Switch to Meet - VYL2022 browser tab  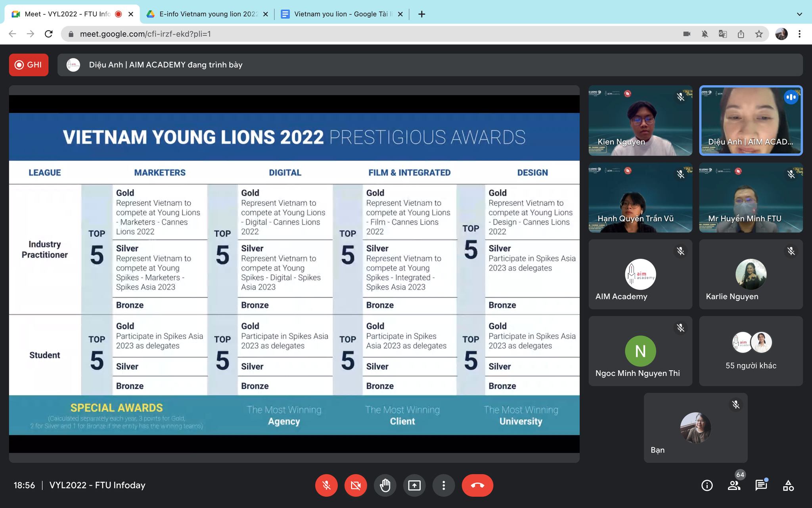click(x=67, y=14)
